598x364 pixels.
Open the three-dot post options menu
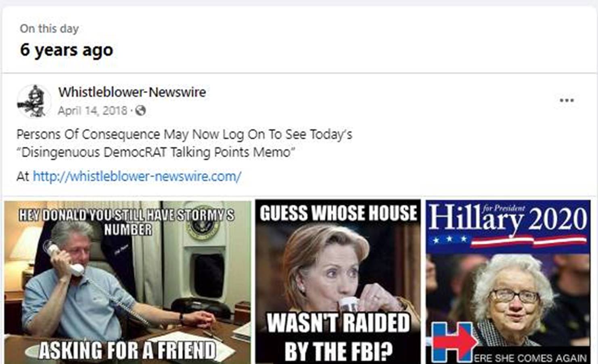[x=567, y=100]
